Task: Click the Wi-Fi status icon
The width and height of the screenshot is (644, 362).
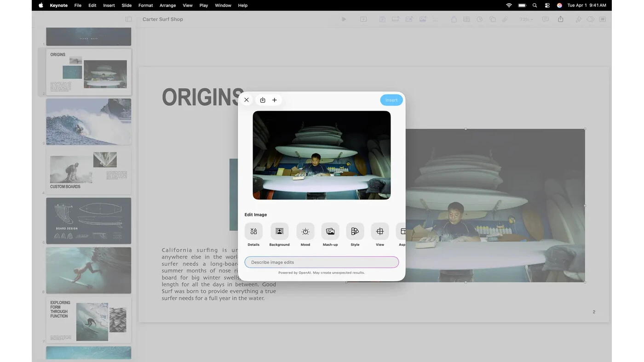Action: point(509,6)
